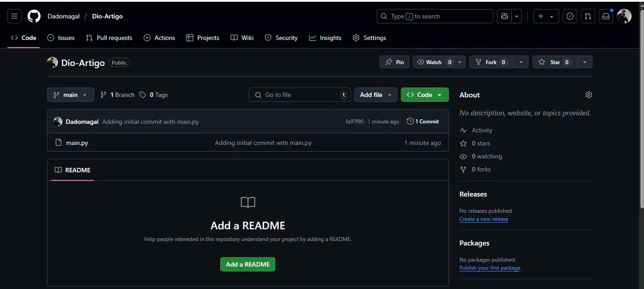Click the Dio-Artigo breadcrumb link
The height and width of the screenshot is (289, 644).
(x=107, y=16)
